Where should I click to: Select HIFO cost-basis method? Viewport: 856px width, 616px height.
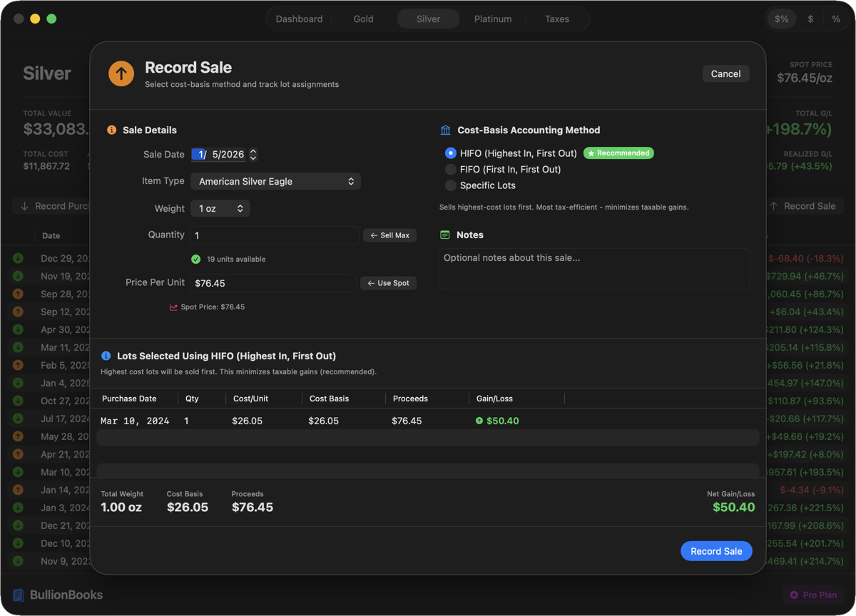(x=450, y=153)
